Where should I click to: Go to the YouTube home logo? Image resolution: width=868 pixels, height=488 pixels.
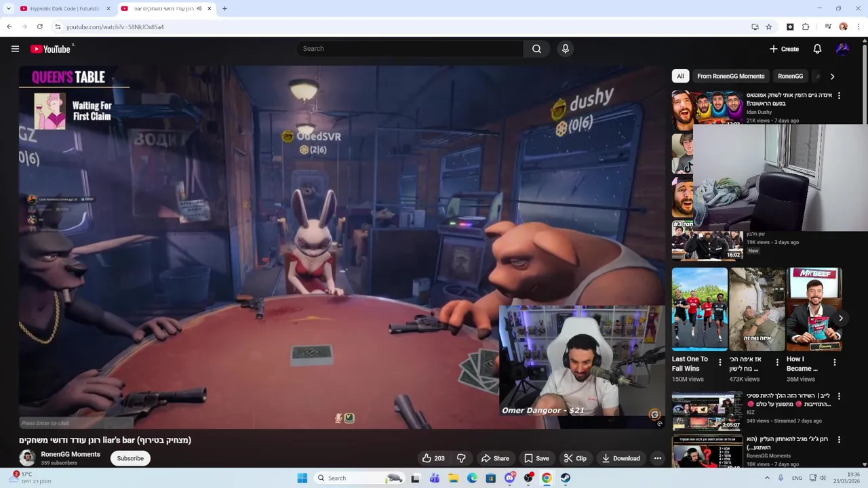tap(51, 49)
